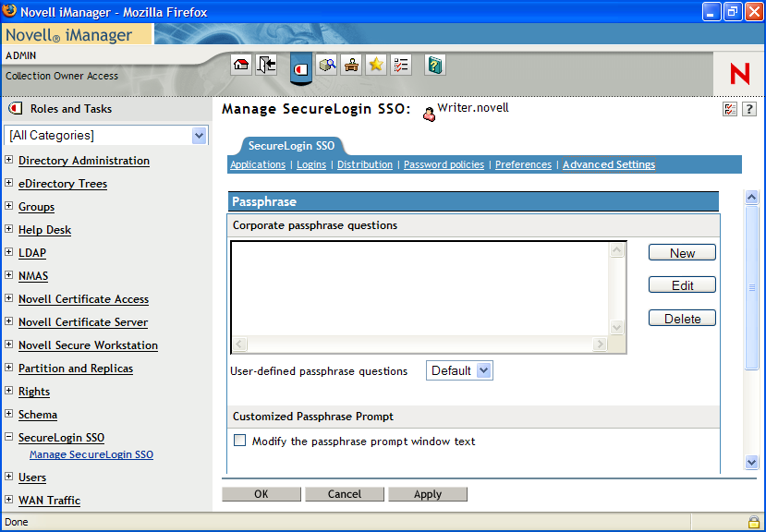Select the Roles and Tasks toolbar icon
Screen dimensions: 766x532
click(x=301, y=69)
